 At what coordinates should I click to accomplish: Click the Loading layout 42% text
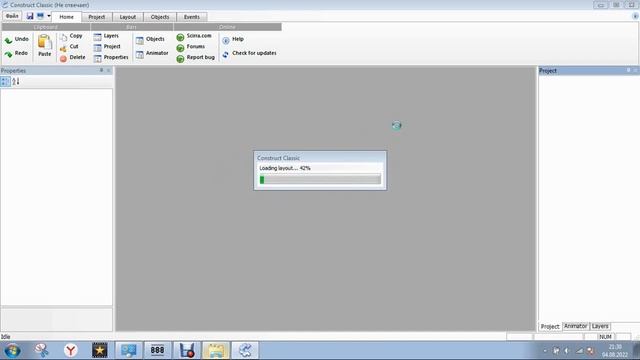point(285,168)
